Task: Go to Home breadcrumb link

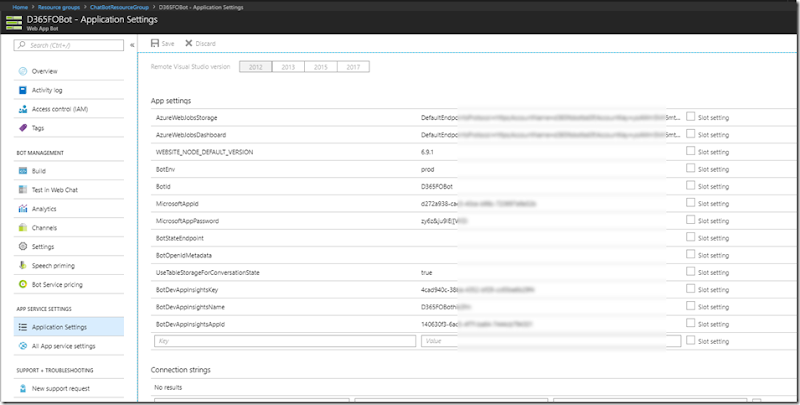Action: (20, 7)
